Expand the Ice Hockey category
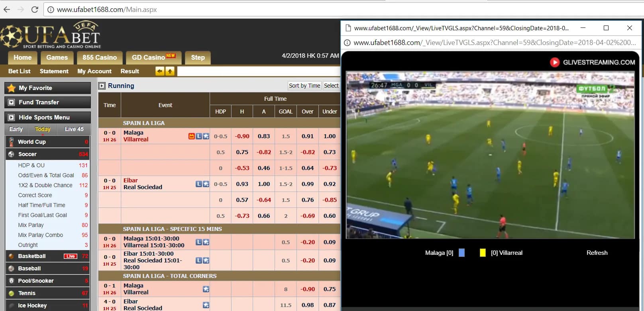 click(48, 305)
